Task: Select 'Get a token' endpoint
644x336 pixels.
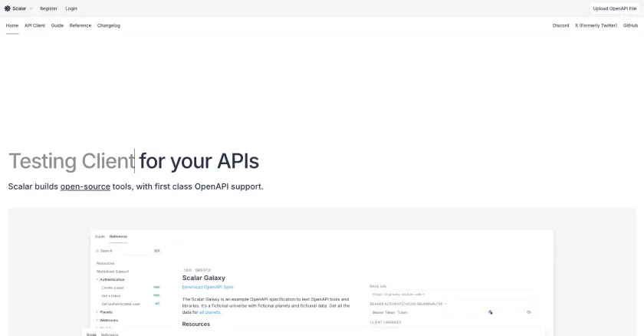Action: (130, 296)
